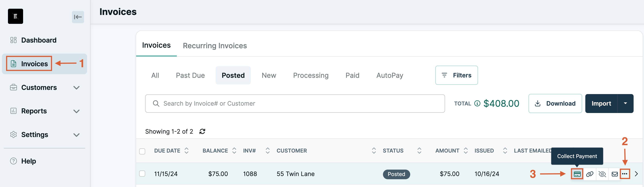Click the Collect Payment card icon
644x187 pixels.
[577, 174]
